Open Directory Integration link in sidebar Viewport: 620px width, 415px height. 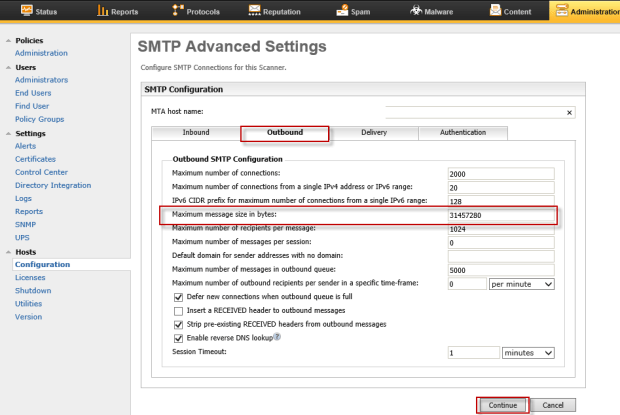[53, 185]
